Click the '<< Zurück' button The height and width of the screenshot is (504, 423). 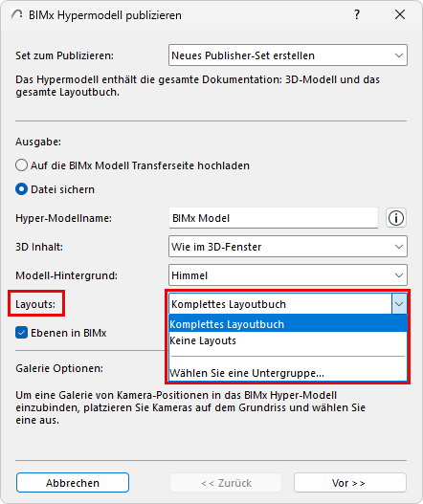click(226, 483)
